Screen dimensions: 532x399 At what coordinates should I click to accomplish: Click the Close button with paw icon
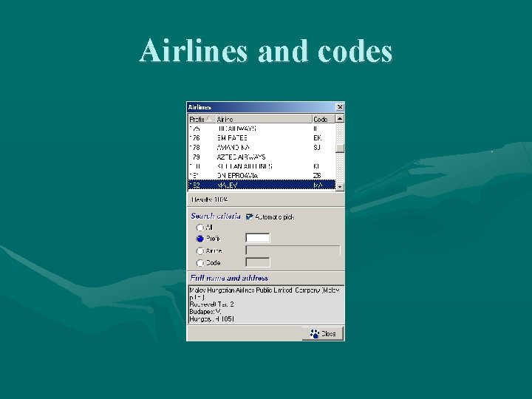[x=323, y=333]
